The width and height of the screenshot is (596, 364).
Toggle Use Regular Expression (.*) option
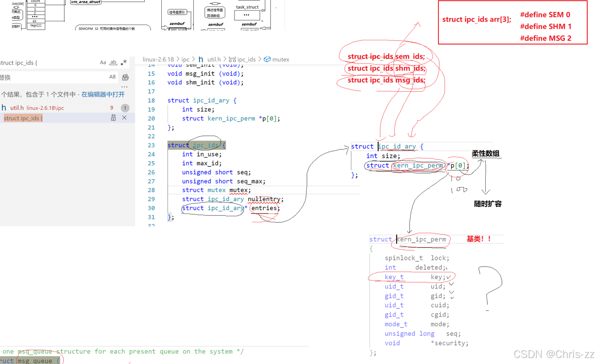coord(124,63)
